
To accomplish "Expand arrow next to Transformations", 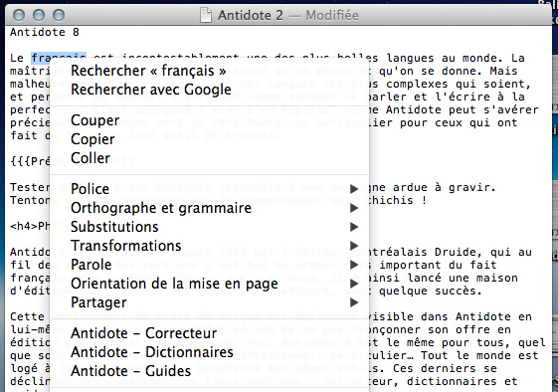I will 354,246.
